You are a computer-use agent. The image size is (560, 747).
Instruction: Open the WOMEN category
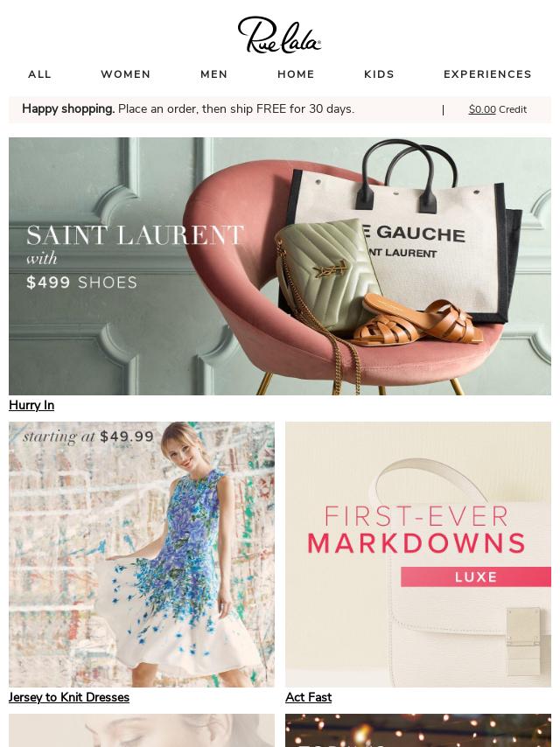click(126, 74)
